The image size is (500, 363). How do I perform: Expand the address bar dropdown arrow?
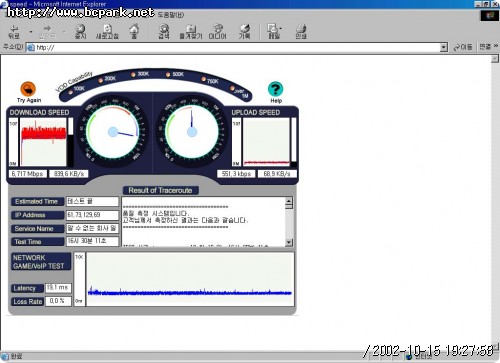click(443, 47)
